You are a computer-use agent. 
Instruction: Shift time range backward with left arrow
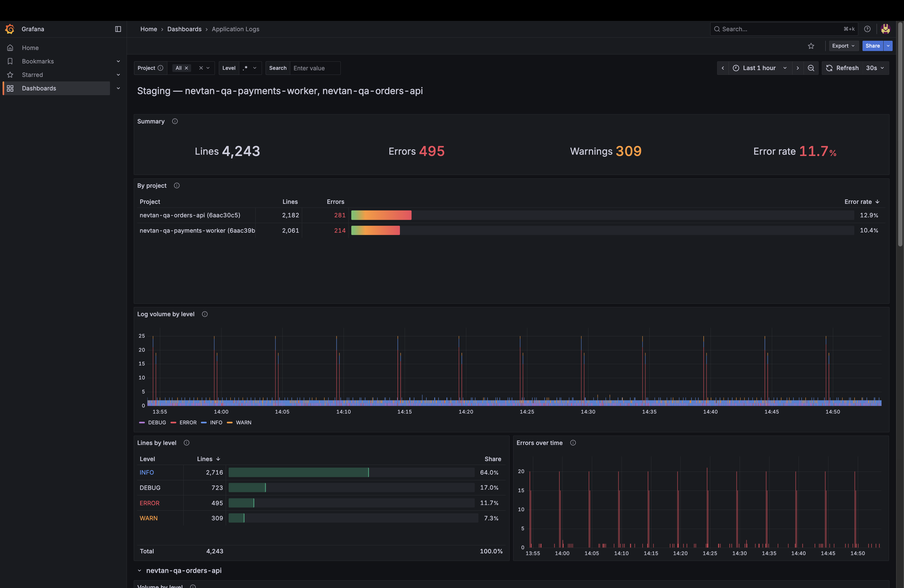pyautogui.click(x=723, y=68)
